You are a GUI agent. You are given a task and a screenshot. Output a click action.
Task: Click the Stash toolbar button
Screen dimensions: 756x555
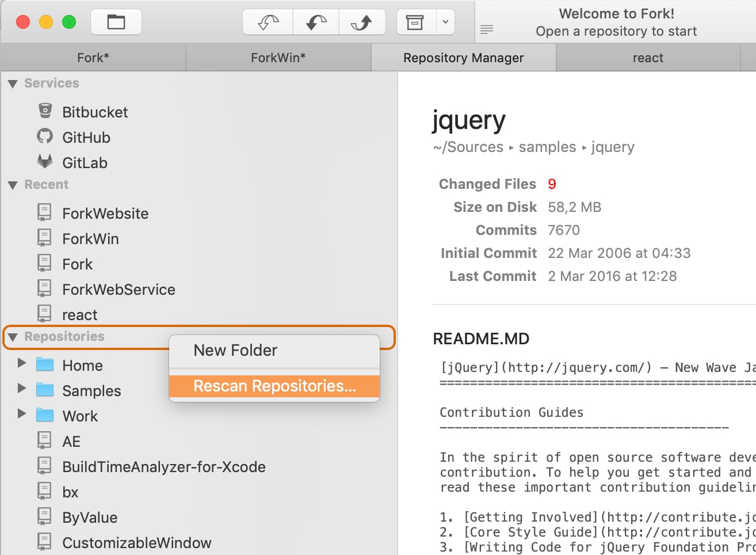click(x=415, y=22)
